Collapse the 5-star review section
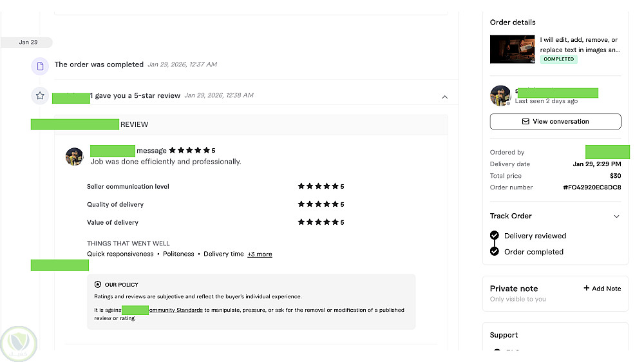 coord(444,97)
